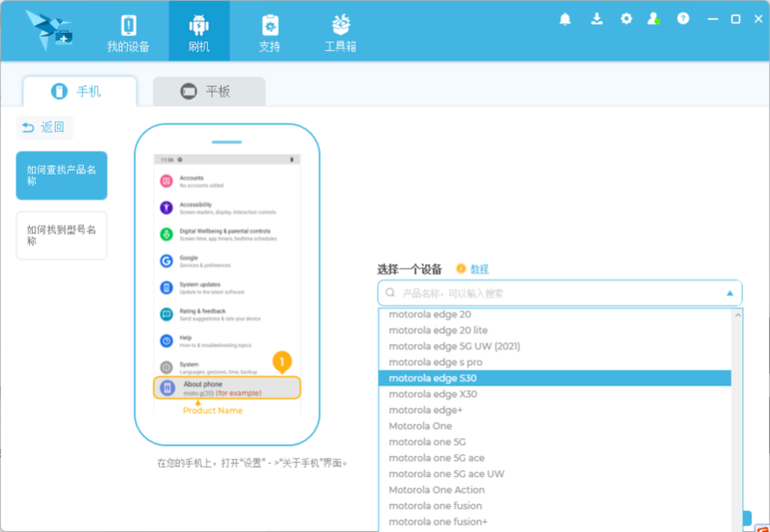Viewport: 770px width, 532px height.
Task: Open the settings gear icon
Action: click(626, 18)
